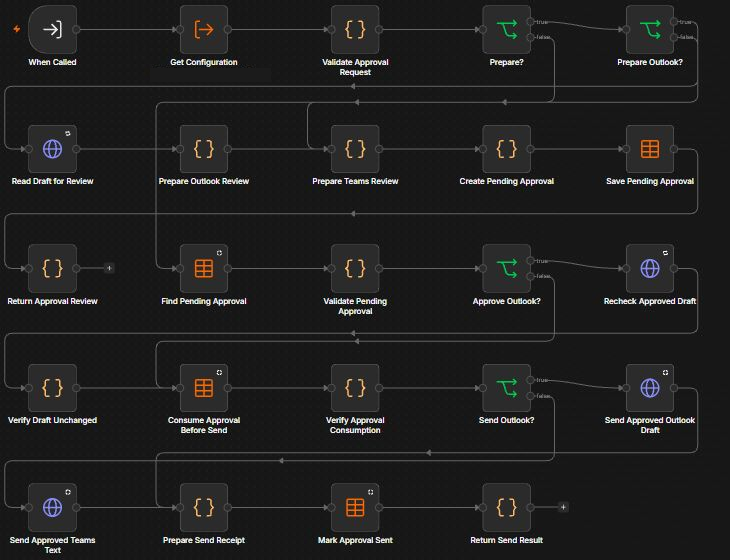Click the trigger lightning bolt icon

[17, 29]
